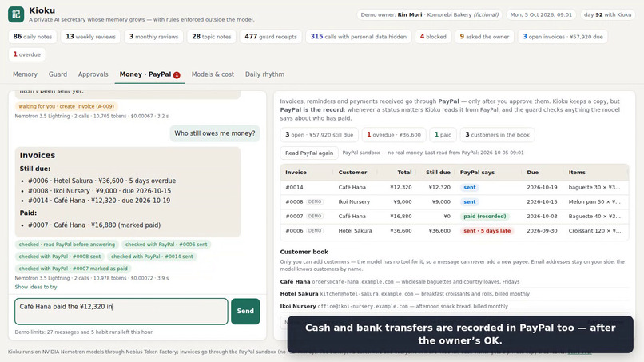
Task: Click the 86 daily notes stat chip
Action: click(x=33, y=37)
